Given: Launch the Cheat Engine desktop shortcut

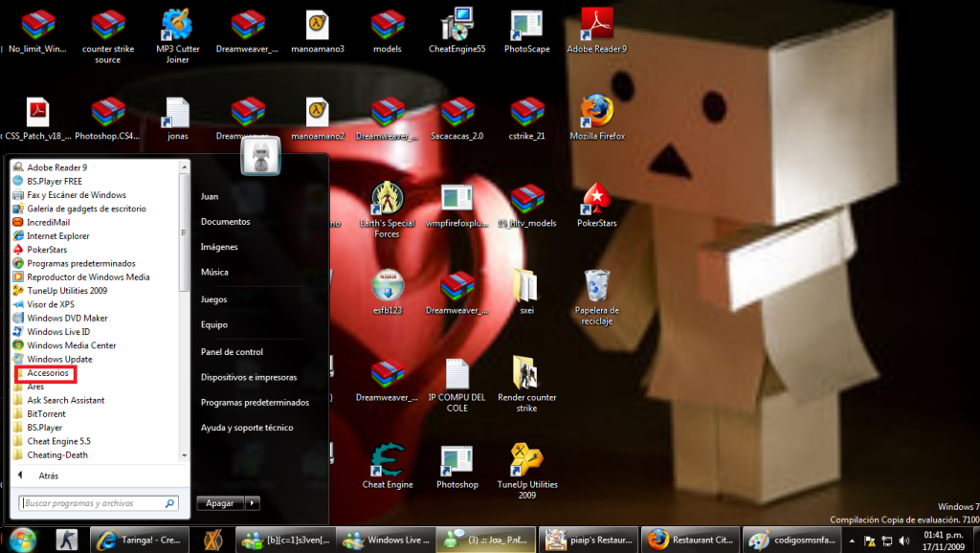Looking at the screenshot, I should coord(388,466).
